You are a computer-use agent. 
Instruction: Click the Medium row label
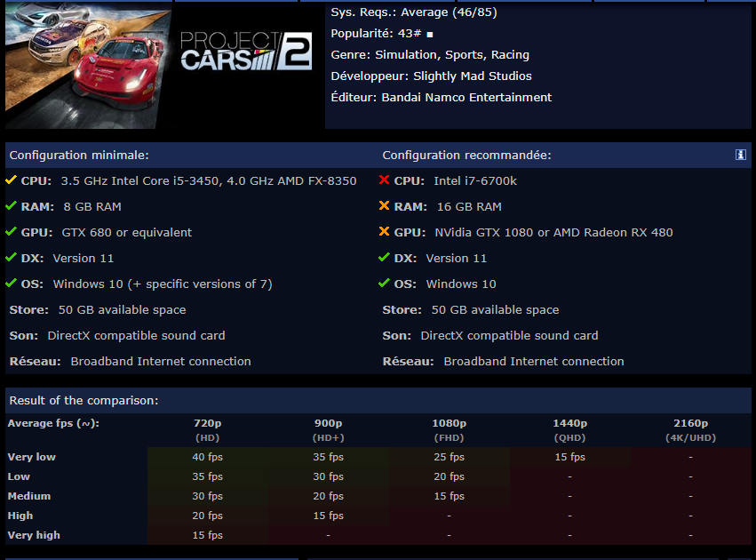click(29, 496)
